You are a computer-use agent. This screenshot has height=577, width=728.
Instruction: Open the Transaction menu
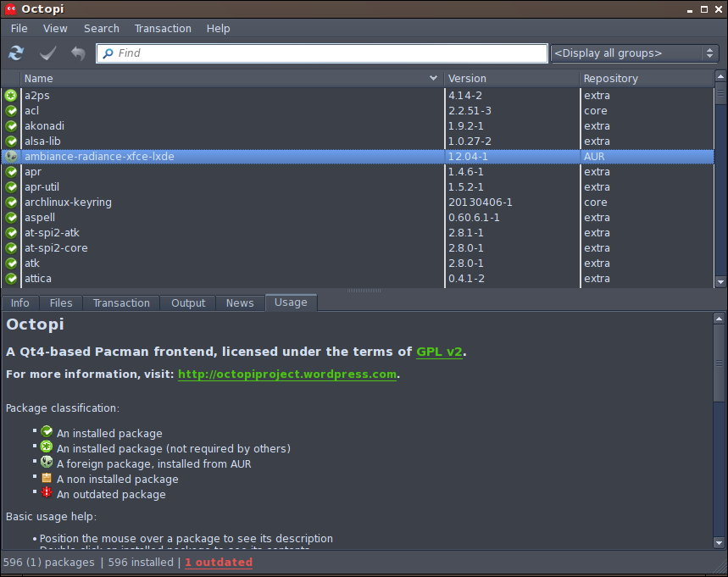[x=163, y=28]
